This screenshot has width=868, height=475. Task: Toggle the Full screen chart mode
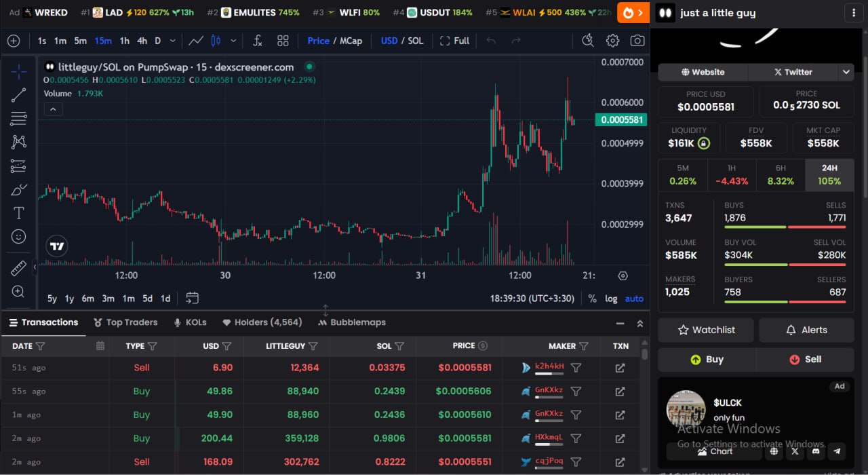[x=454, y=41]
